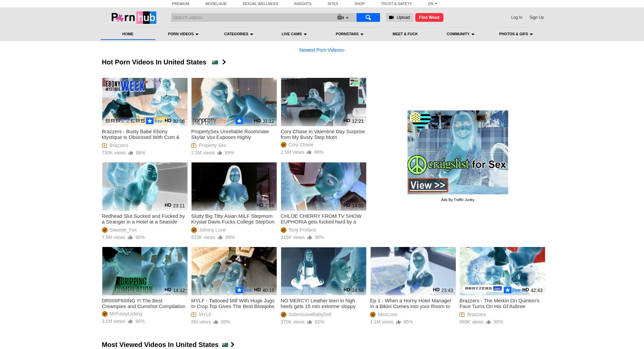Click free star badge on 40:10 video

(x=239, y=290)
